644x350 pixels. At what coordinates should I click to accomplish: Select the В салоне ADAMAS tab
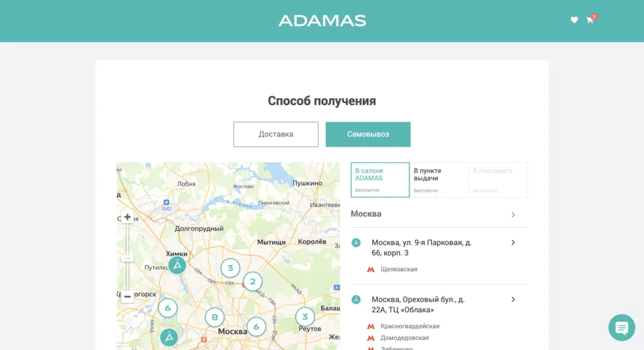[380, 179]
